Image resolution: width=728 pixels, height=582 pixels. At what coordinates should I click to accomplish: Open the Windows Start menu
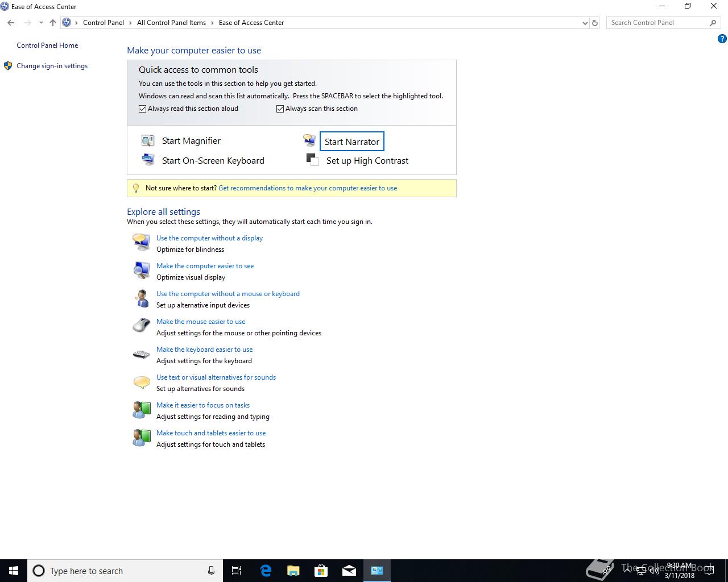coord(14,571)
